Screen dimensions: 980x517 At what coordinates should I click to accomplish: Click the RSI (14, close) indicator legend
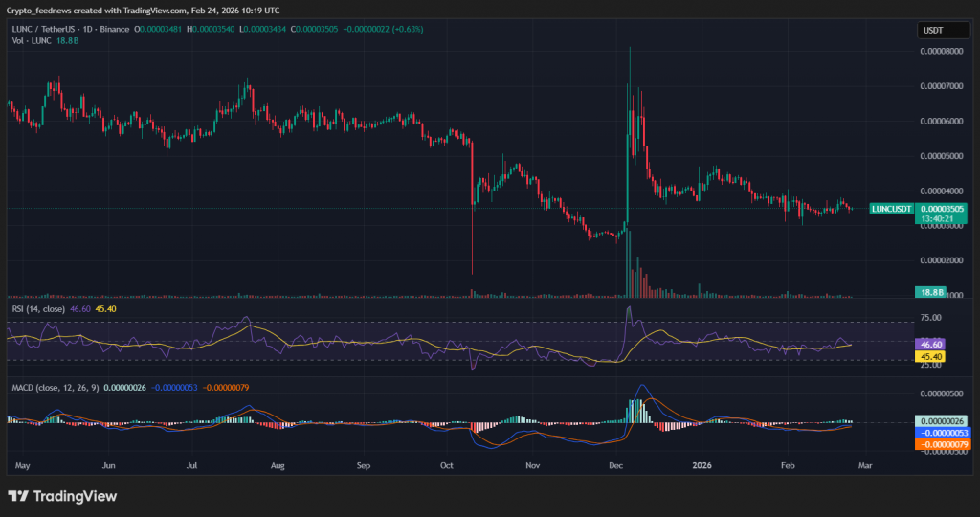coord(40,309)
